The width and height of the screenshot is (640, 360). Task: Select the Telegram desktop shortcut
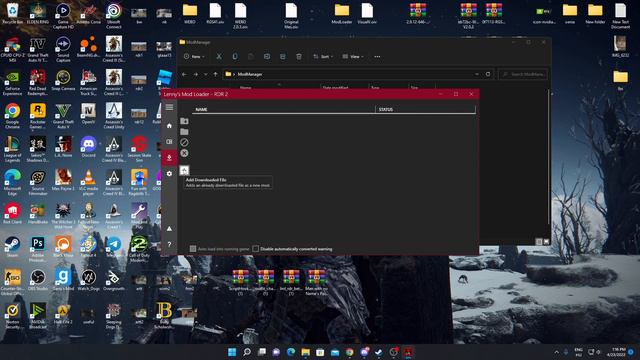click(113, 247)
